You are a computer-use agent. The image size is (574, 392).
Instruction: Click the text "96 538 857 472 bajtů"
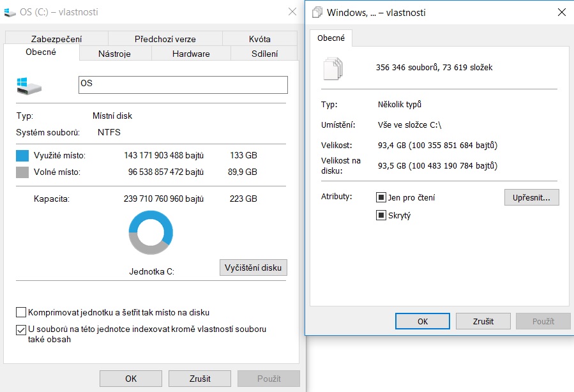point(166,172)
